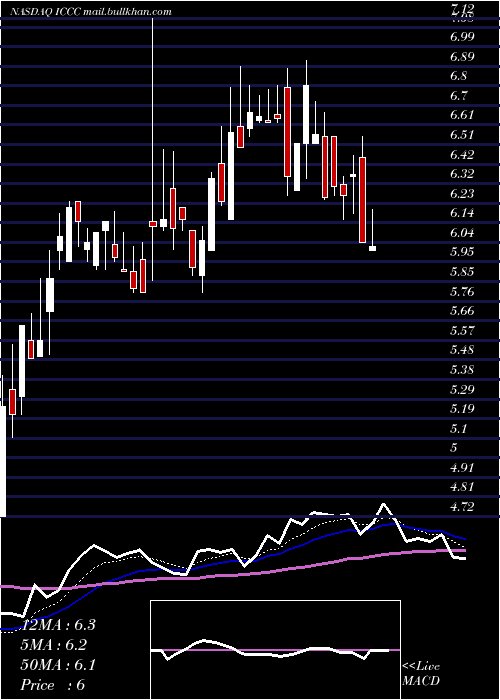The image size is (500, 700).
Task: Select the 6.51 price axis label
Action: coord(462,135)
